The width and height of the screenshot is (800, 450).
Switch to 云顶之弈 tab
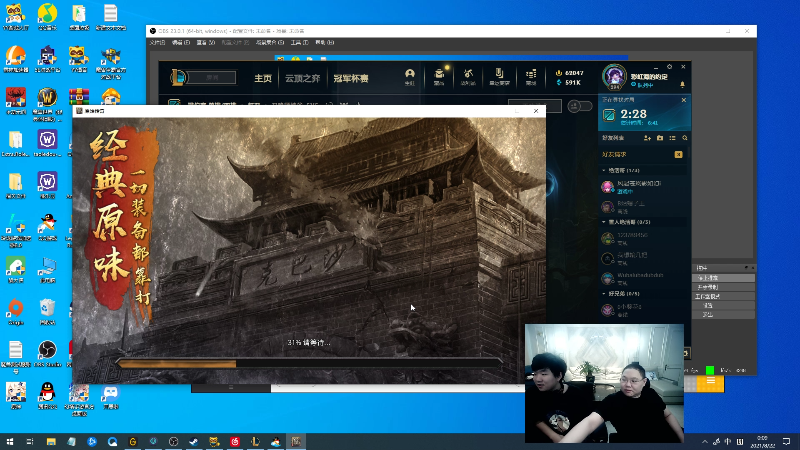(302, 79)
